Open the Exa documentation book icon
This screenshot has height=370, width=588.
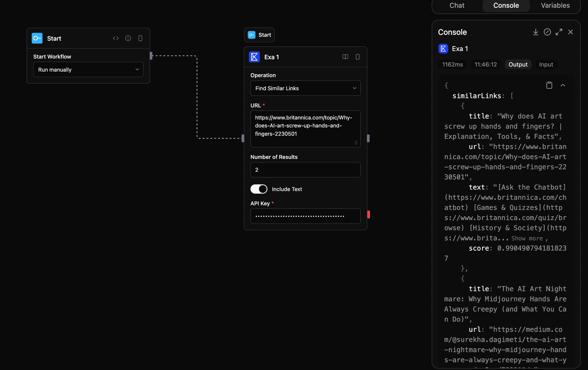pyautogui.click(x=345, y=57)
